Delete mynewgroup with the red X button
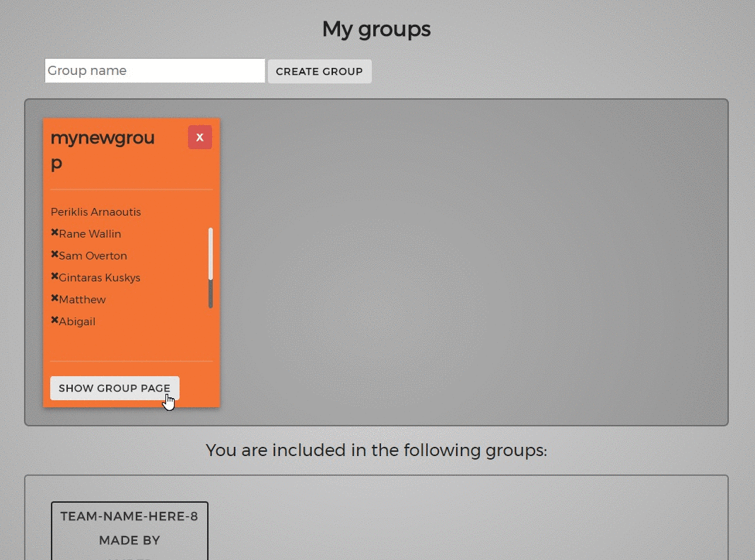 [200, 137]
